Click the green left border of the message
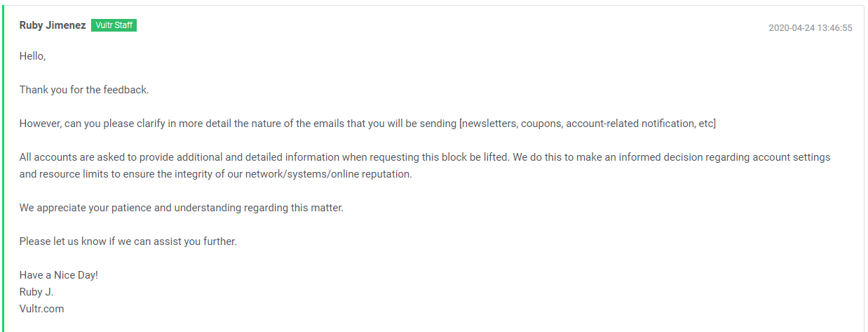Screen dimensions: 868x332 3,168
